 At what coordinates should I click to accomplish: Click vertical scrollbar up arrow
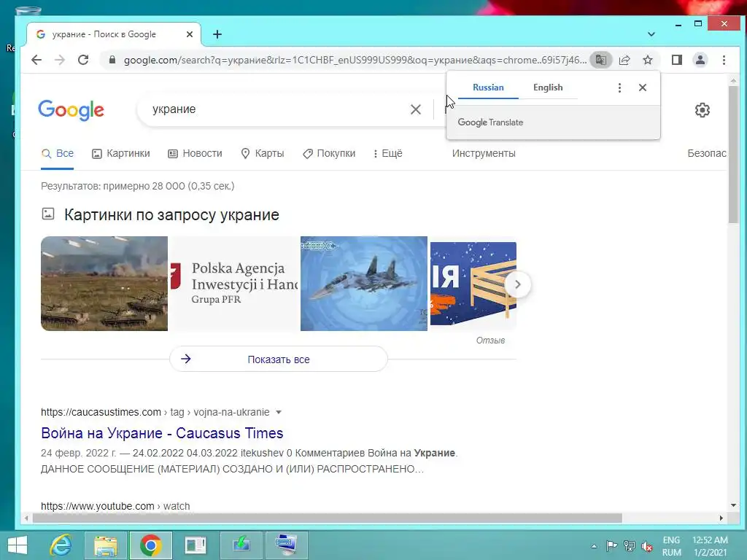733,82
